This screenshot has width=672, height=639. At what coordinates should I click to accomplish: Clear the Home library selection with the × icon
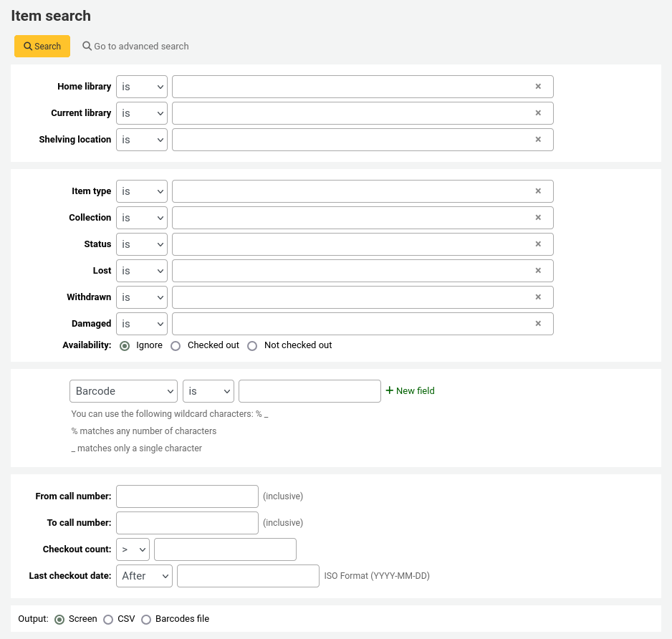click(x=538, y=86)
